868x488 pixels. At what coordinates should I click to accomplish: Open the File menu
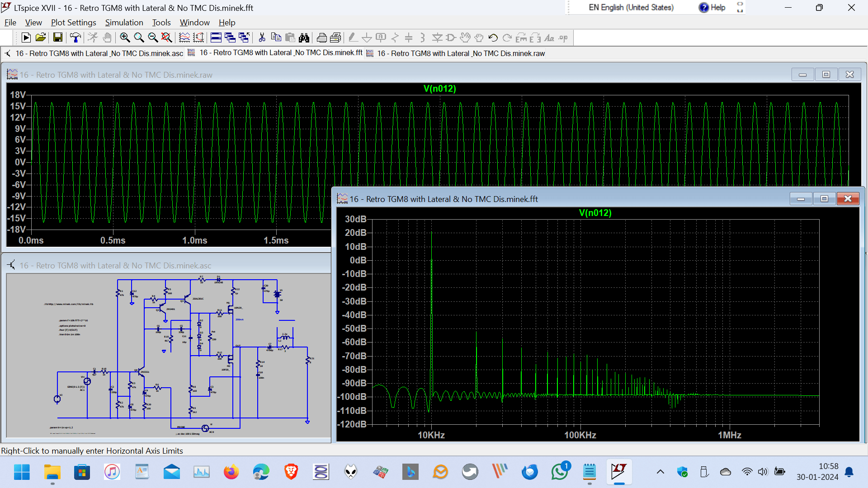click(10, 23)
